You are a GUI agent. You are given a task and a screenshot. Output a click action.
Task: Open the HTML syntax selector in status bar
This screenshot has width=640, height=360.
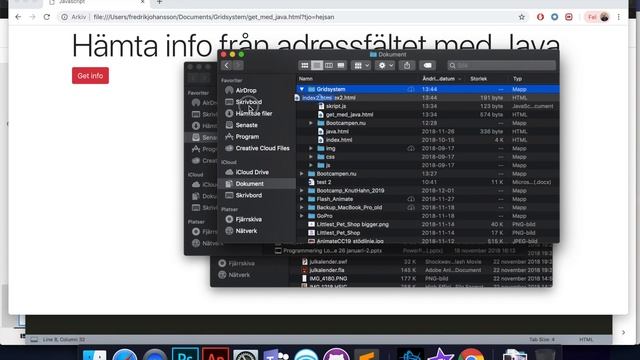586,340
